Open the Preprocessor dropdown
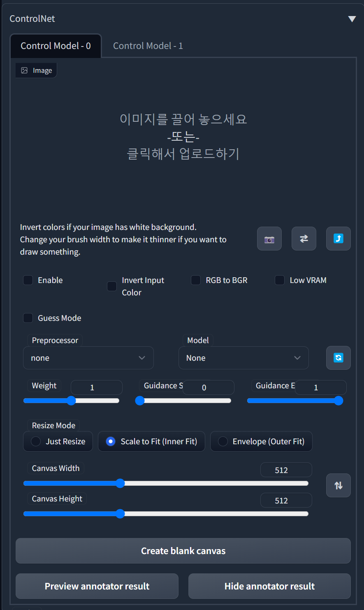The height and width of the screenshot is (610, 364). point(88,358)
